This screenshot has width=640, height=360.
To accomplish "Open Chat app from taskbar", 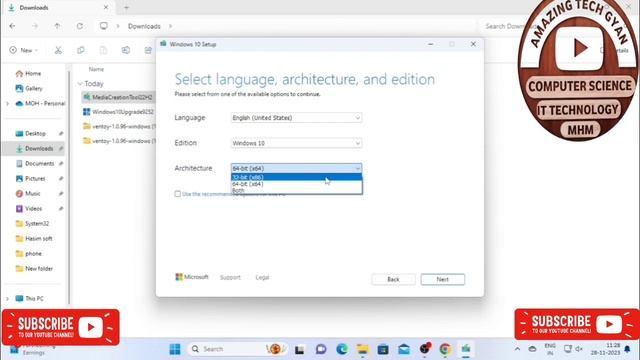I will tap(321, 349).
